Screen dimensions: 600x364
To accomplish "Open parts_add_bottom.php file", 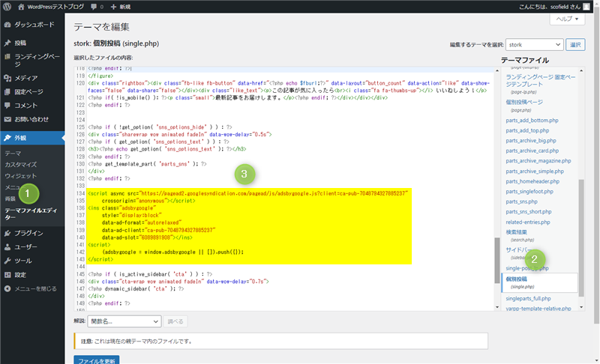I will coord(532,121).
